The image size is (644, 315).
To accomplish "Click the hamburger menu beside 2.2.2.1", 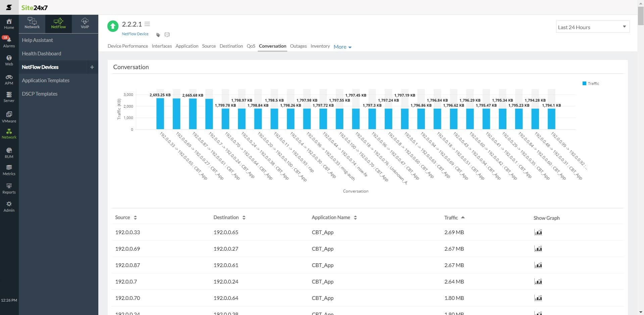I will point(147,24).
